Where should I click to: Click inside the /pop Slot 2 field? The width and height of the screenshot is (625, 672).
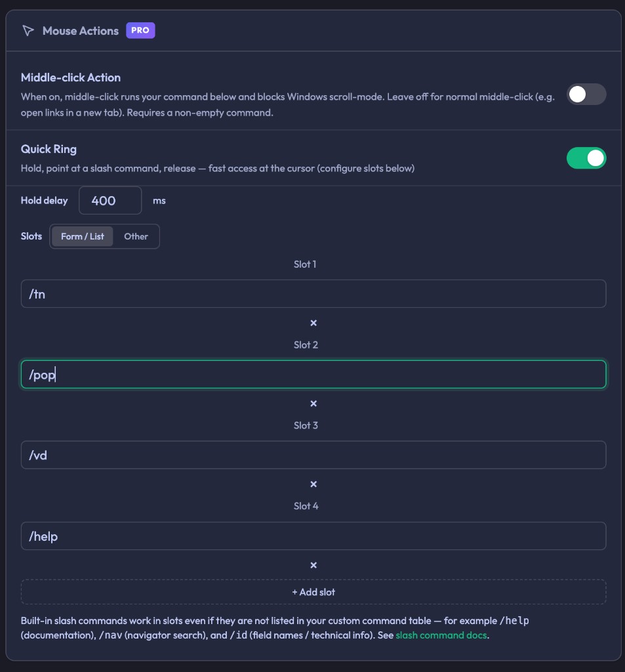[x=313, y=374]
